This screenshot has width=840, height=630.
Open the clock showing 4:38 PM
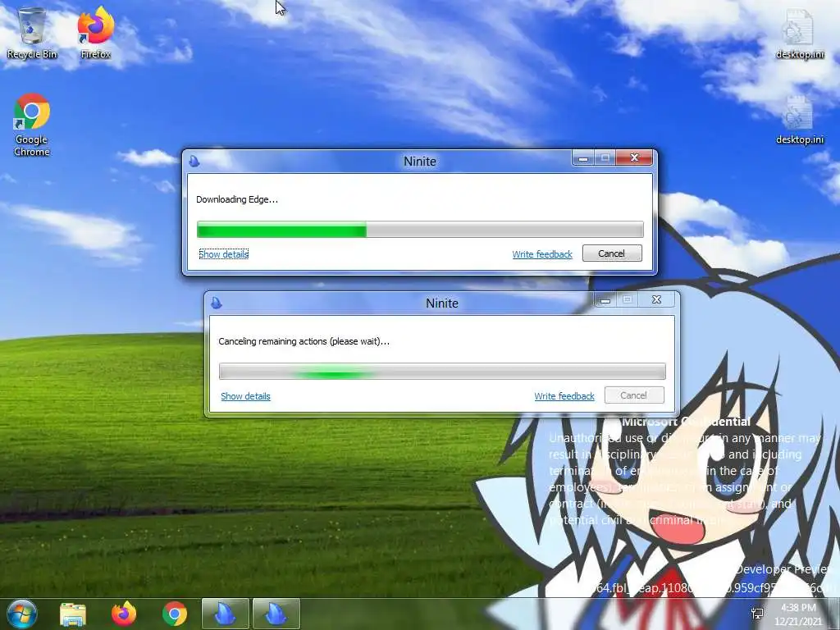[x=798, y=614]
